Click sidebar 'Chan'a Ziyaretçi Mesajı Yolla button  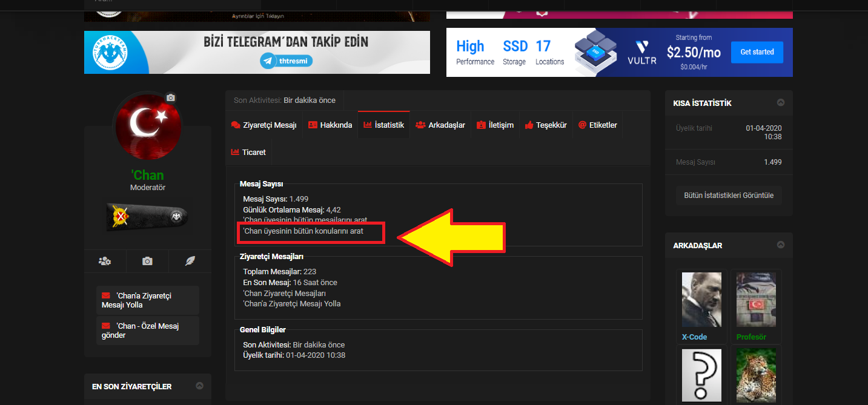click(x=148, y=300)
